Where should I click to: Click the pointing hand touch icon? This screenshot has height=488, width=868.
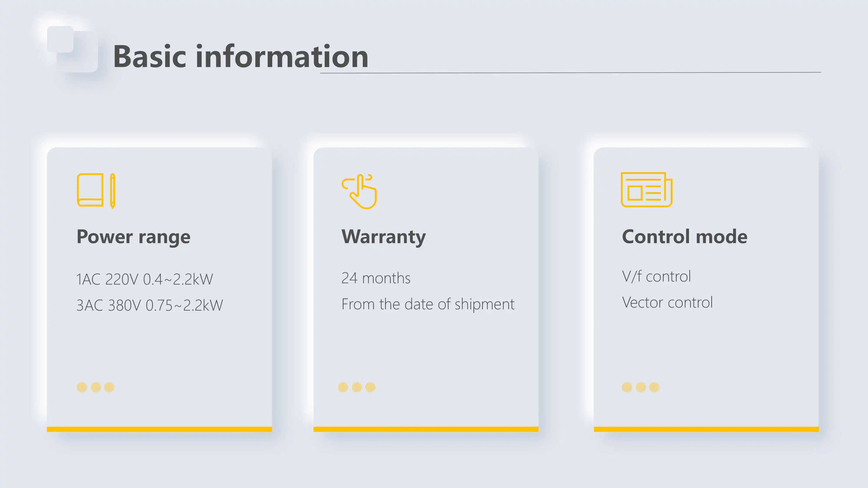(x=359, y=191)
